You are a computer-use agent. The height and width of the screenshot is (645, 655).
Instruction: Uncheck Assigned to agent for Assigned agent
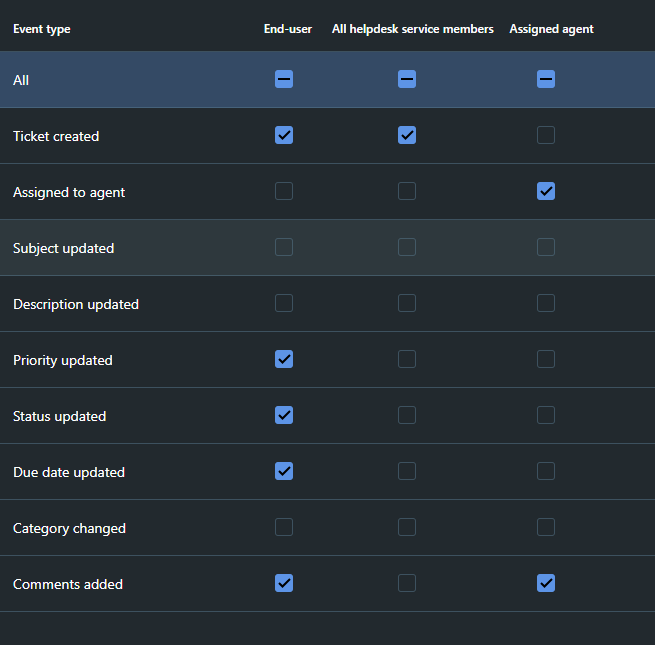[546, 191]
